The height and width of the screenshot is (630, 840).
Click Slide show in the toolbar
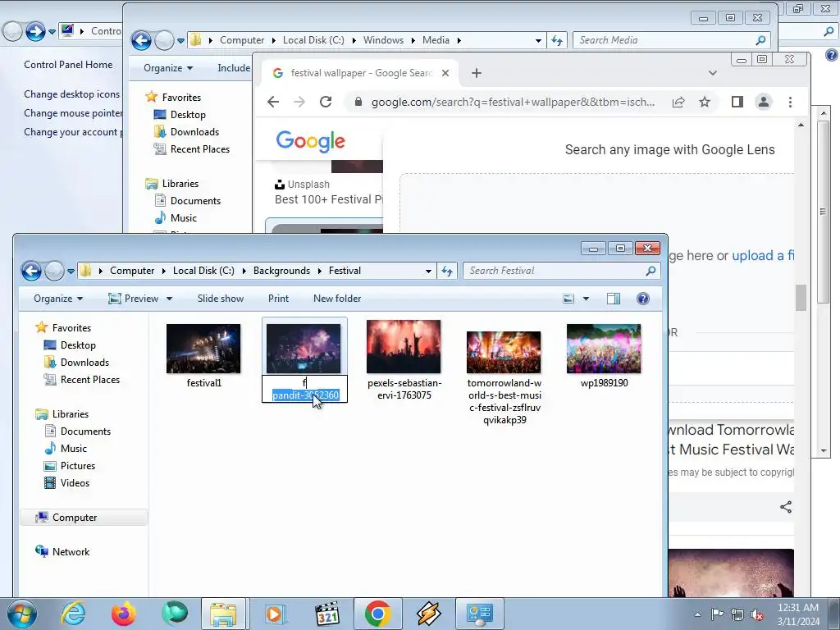point(220,299)
